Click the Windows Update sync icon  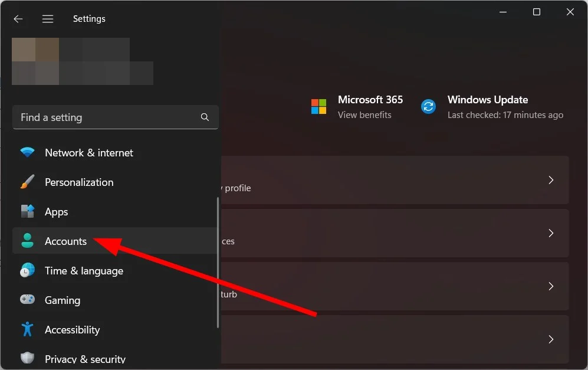[x=428, y=107]
